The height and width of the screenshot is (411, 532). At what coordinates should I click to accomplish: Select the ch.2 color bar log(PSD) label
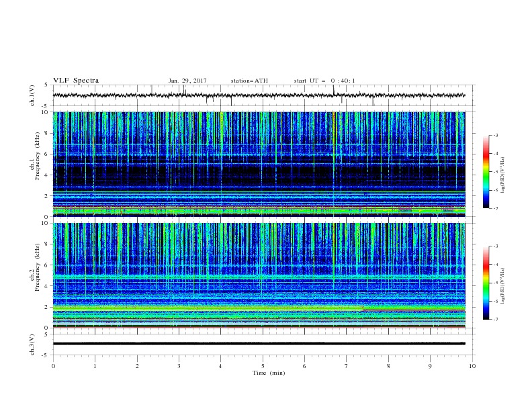(x=502, y=286)
